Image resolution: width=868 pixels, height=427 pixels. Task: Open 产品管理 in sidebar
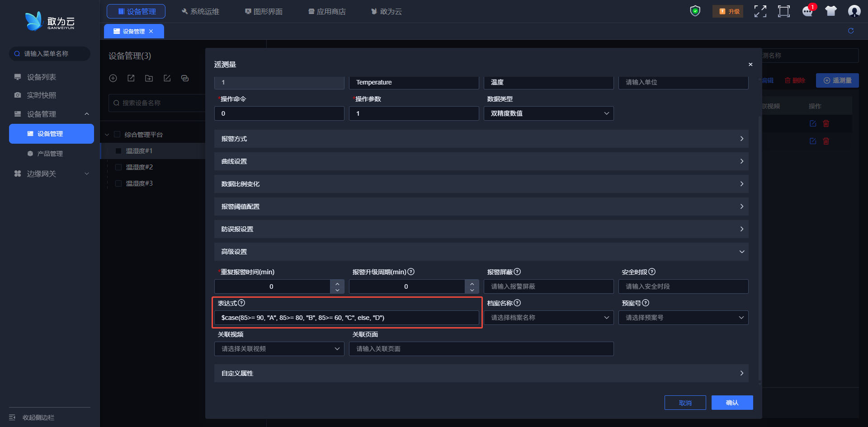click(51, 154)
